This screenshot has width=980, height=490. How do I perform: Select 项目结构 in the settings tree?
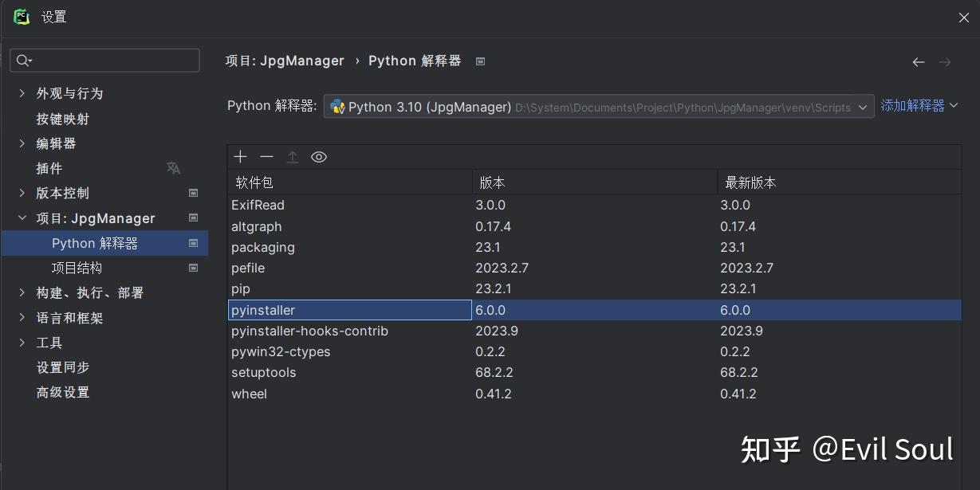click(x=77, y=268)
